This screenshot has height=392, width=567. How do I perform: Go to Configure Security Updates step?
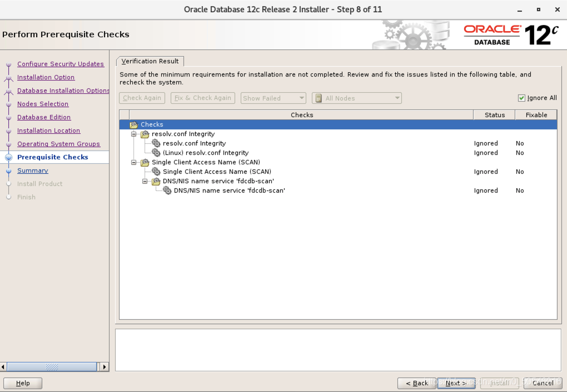[x=61, y=64]
